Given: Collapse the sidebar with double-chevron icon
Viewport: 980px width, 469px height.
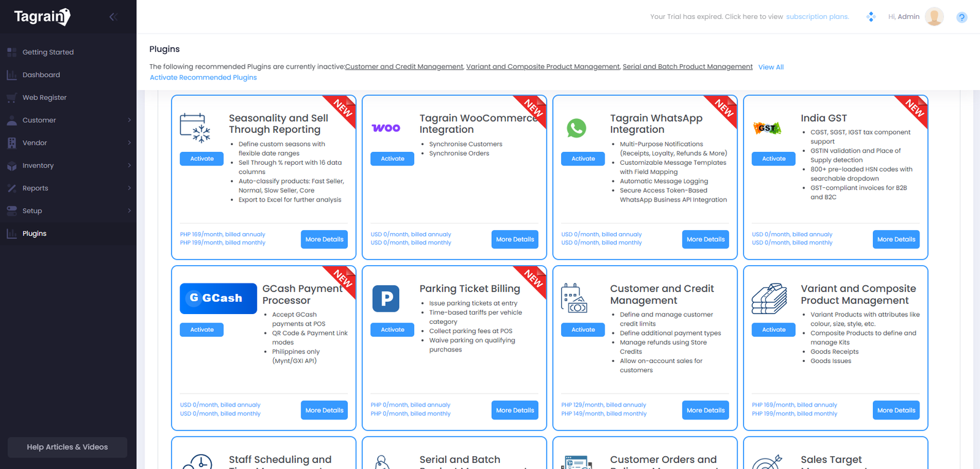Looking at the screenshot, I should [113, 17].
